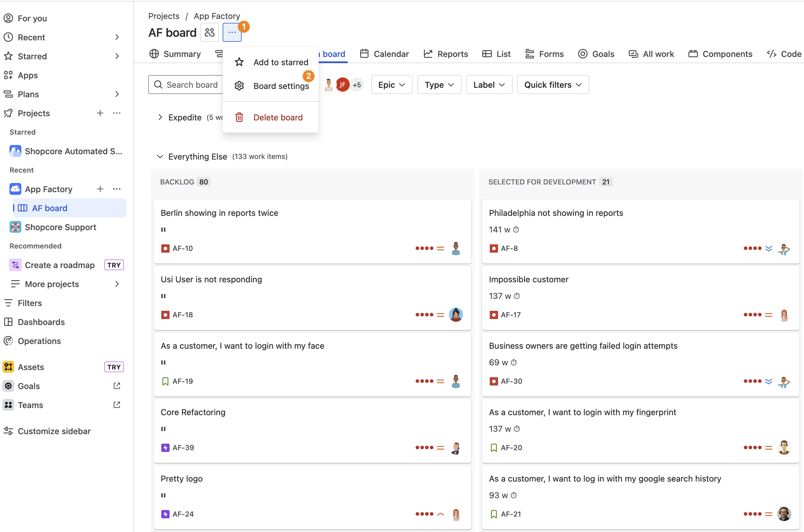Open the Impossible customer card

[x=641, y=298]
